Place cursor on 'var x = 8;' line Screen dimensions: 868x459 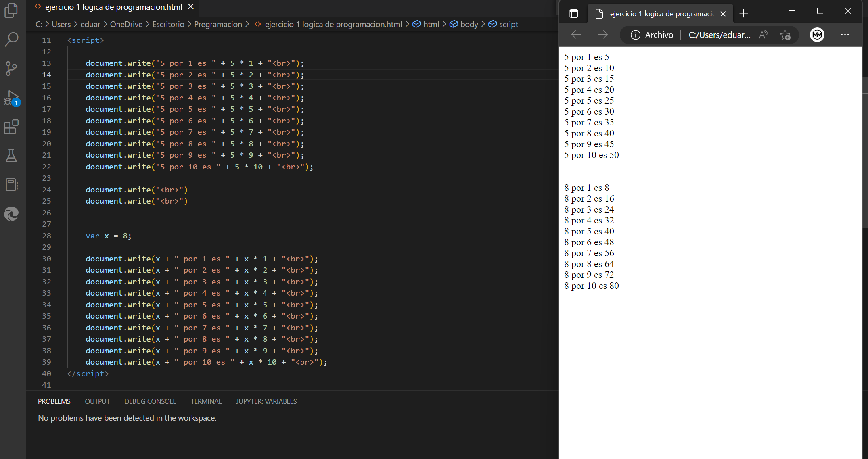pyautogui.click(x=109, y=236)
